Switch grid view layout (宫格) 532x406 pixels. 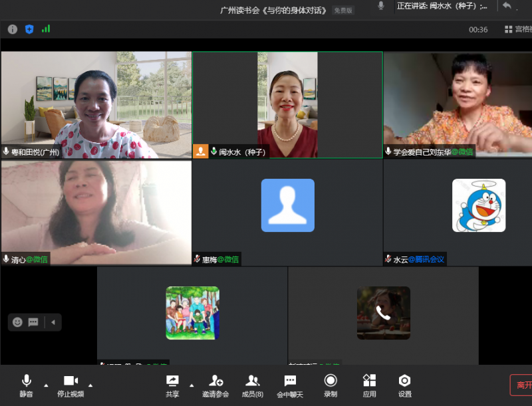517,29
